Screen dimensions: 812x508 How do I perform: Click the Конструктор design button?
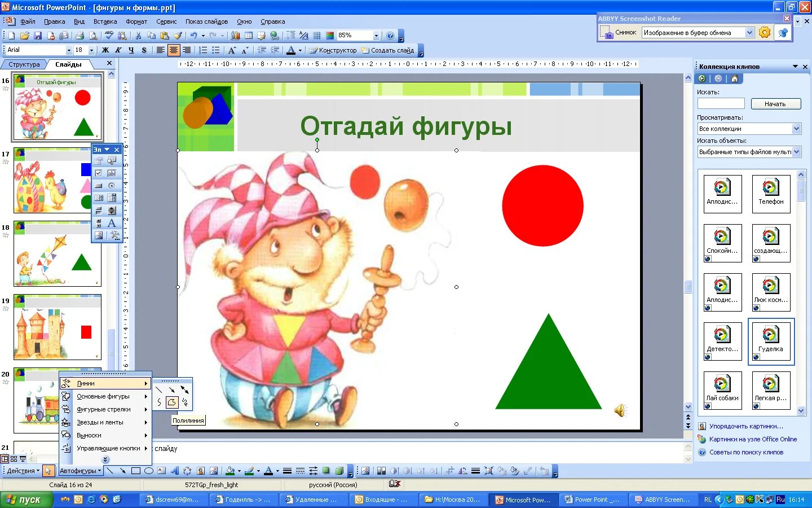coord(333,50)
